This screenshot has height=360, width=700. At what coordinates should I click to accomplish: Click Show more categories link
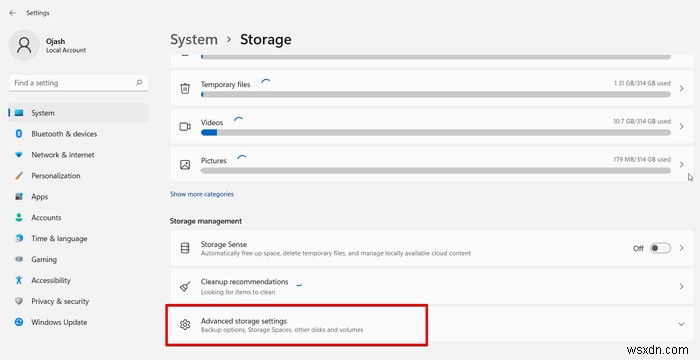202,194
